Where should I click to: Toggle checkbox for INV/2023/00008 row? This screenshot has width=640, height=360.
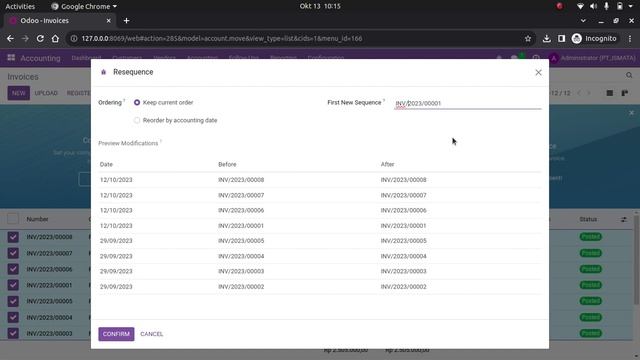[x=13, y=237]
